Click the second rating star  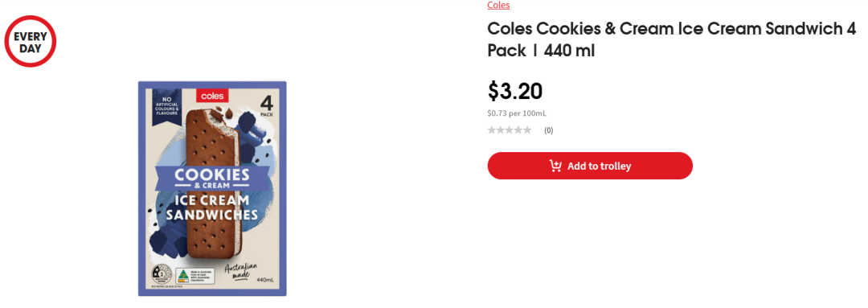click(501, 130)
